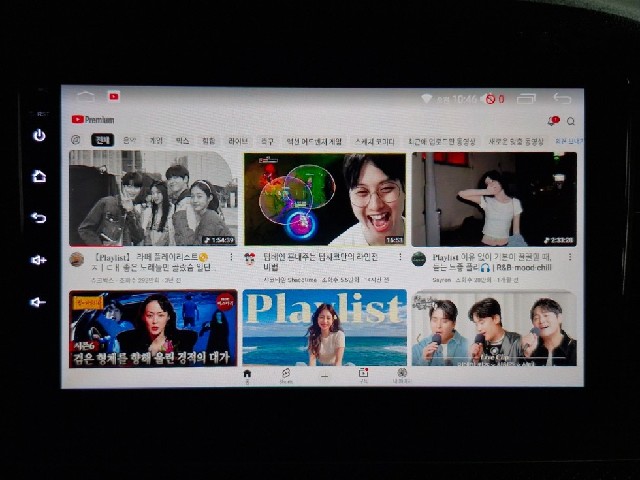Open the beach 'Playlist' video thumbnail
The width and height of the screenshot is (640, 480).
click(x=325, y=327)
